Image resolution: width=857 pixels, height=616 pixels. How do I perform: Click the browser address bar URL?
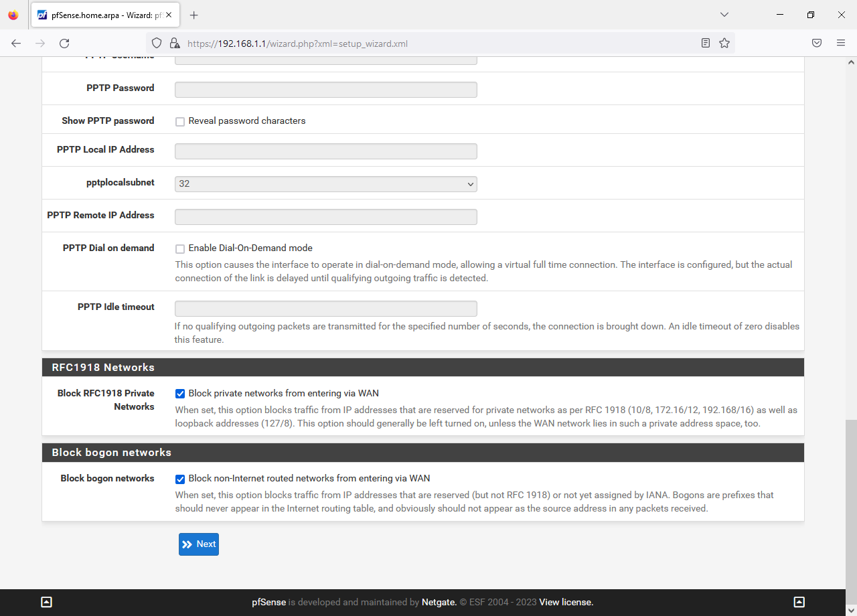[297, 44]
